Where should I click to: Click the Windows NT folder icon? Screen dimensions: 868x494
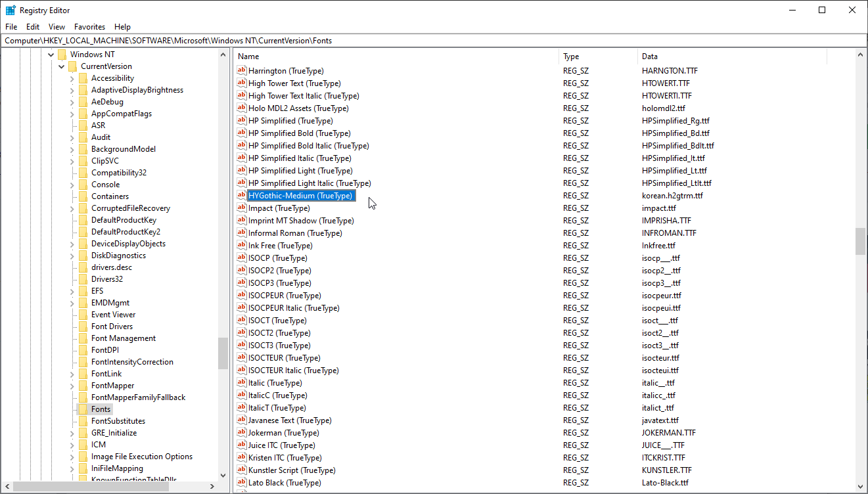coord(62,55)
